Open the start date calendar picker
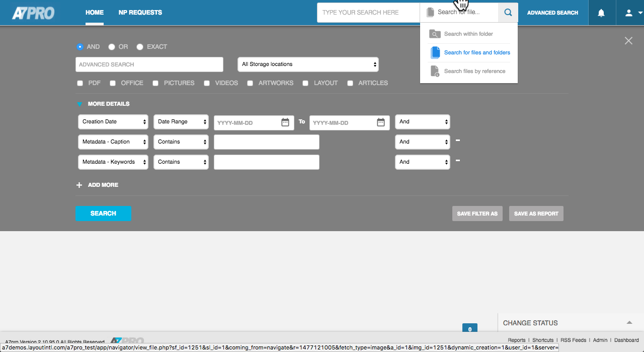The image size is (644, 352). [285, 122]
